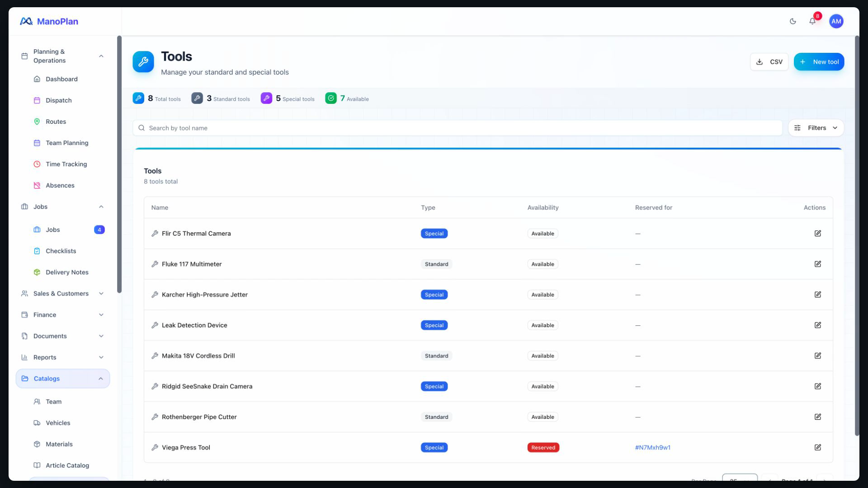
Task: Export tools as CSV
Action: (x=769, y=62)
